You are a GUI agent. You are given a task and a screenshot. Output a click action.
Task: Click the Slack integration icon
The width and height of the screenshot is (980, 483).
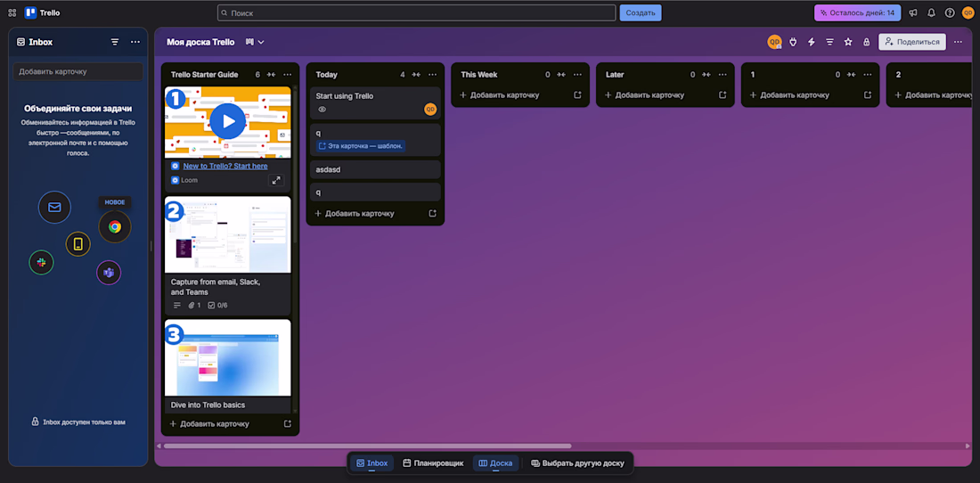pos(41,262)
